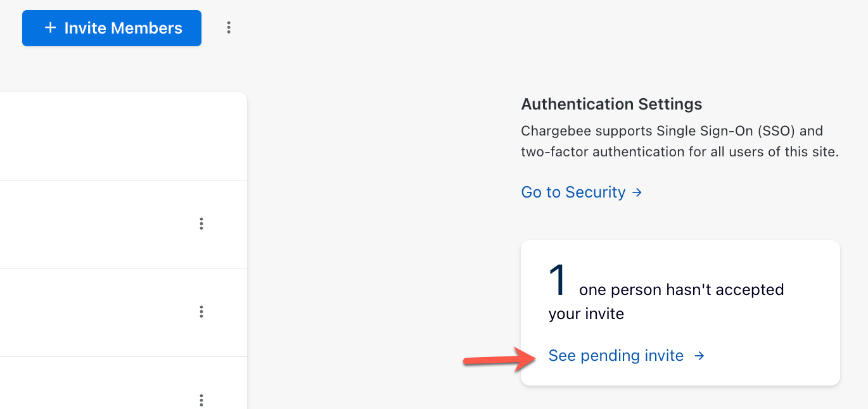Click the arrow icon next to Go to Security
This screenshot has width=868, height=409.
(637, 192)
